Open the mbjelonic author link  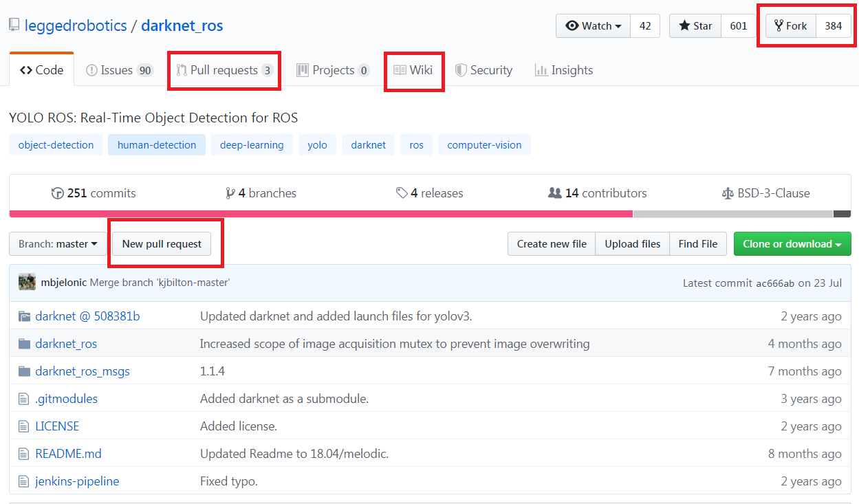tap(64, 283)
